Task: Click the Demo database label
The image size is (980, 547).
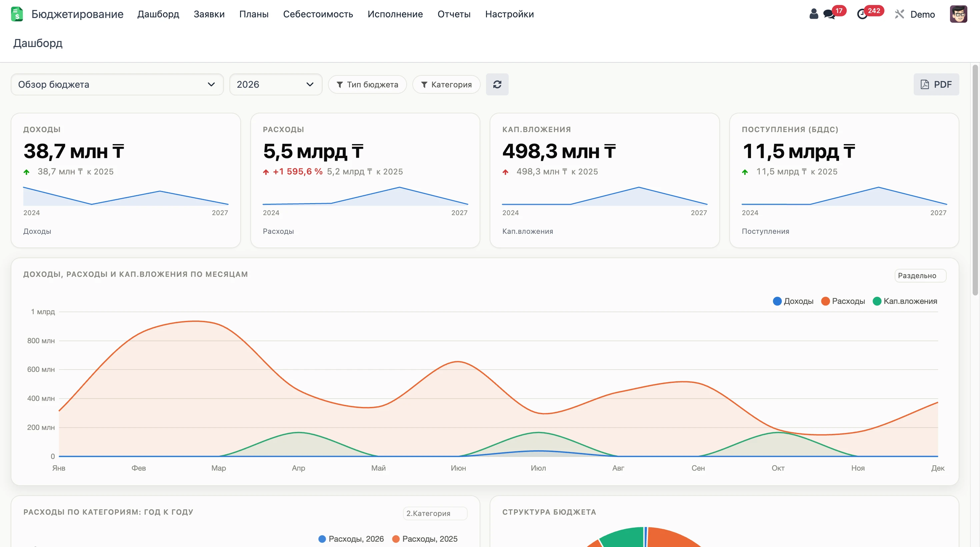Action: [922, 14]
